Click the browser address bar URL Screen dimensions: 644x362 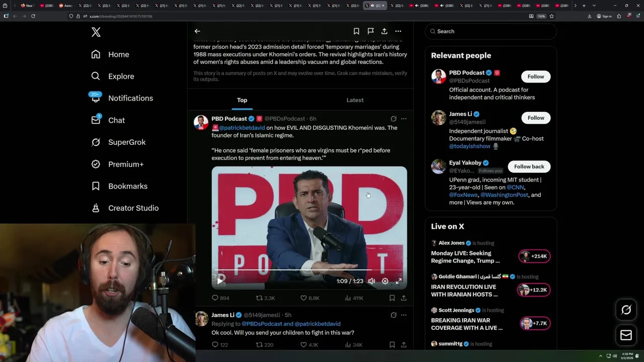(121, 16)
